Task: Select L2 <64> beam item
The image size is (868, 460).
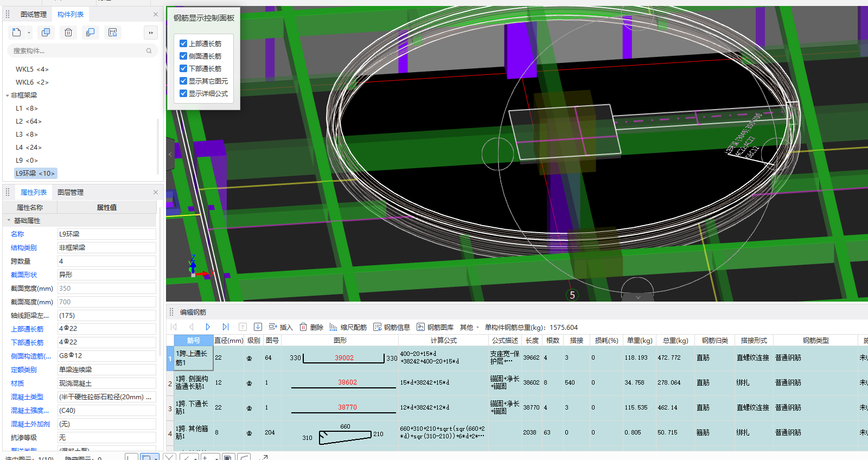Action: click(x=28, y=122)
